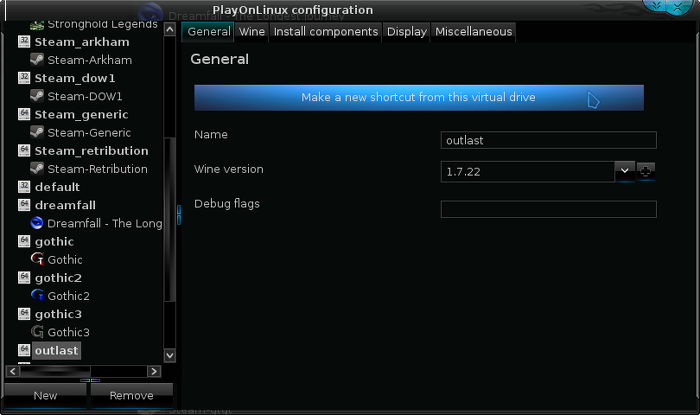Click the 64-bit icon next to outlast
Viewport: 700px width, 415px height.
[x=24, y=350]
